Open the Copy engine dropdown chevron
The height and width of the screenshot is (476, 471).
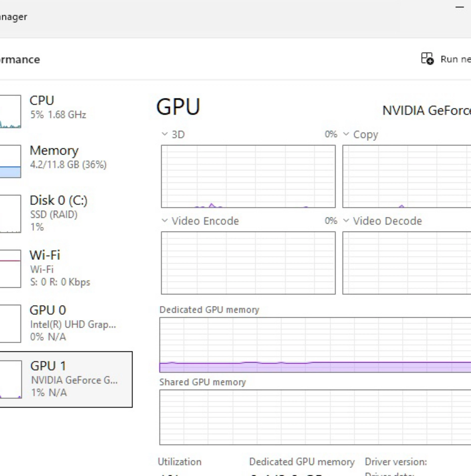point(346,134)
